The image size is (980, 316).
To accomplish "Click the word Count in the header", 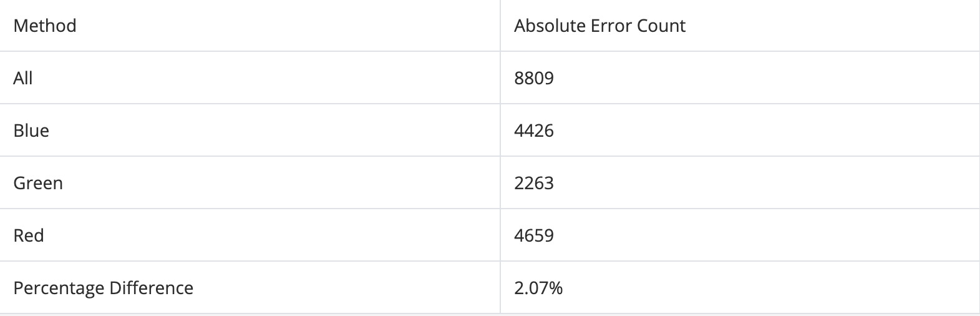I will (x=661, y=26).
